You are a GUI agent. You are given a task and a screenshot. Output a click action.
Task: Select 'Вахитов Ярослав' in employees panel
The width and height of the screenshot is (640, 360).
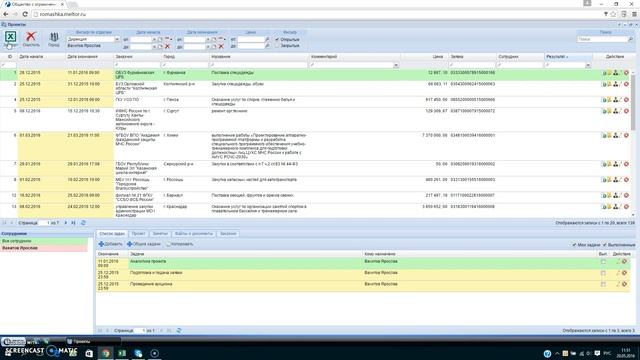(x=44, y=248)
